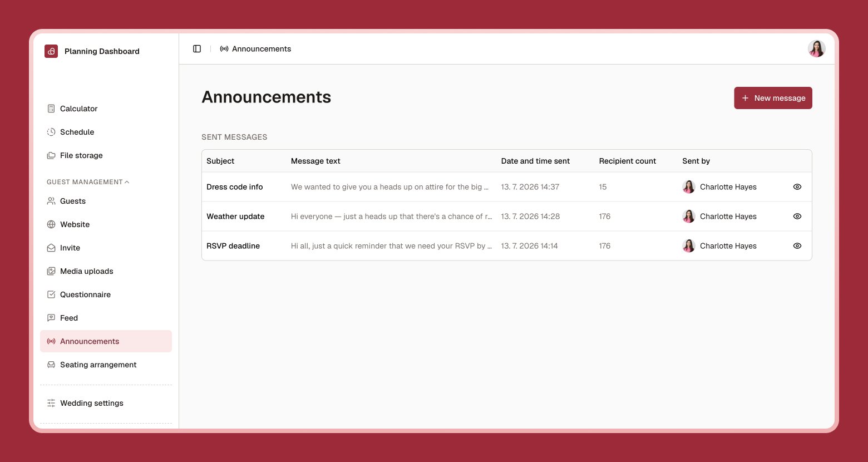
Task: Click the timestamp 13. 7. 2026 14:37
Action: 530,187
